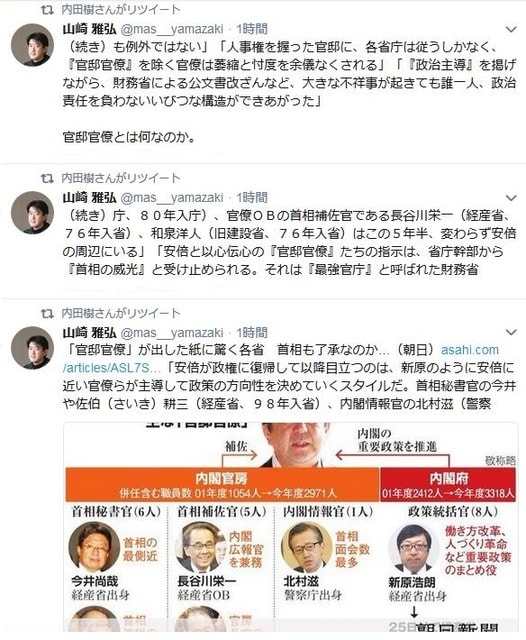Open @mas__yamazaki handle on the second tweet
526x640 pixels.
172,198
